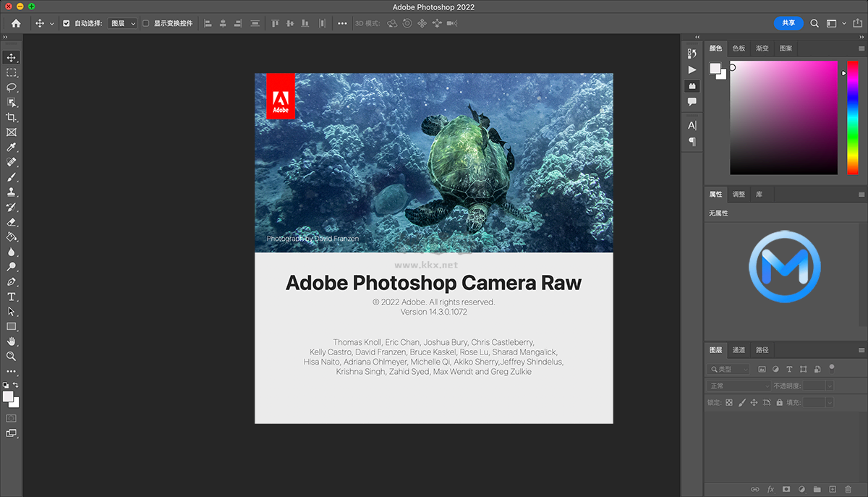868x497 pixels.
Task: Open the 图层 auto-select dropdown
Action: click(x=122, y=22)
